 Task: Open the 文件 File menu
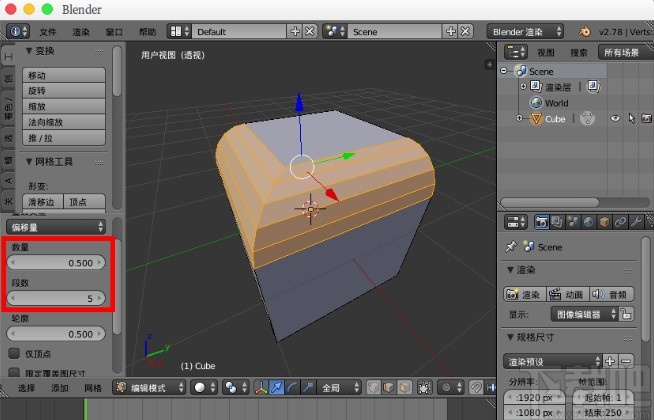48,32
